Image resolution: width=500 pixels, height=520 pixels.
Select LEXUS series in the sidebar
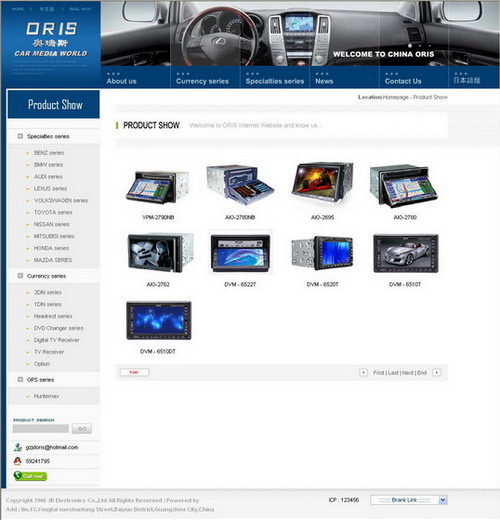coord(50,189)
